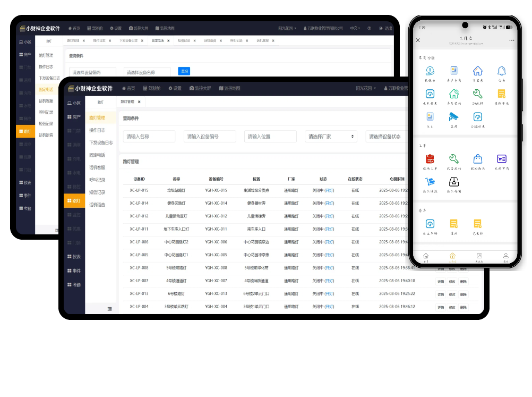Screen dimensions: 532x397
Task: Tap the green wrench icon in top section
Action: [478, 94]
